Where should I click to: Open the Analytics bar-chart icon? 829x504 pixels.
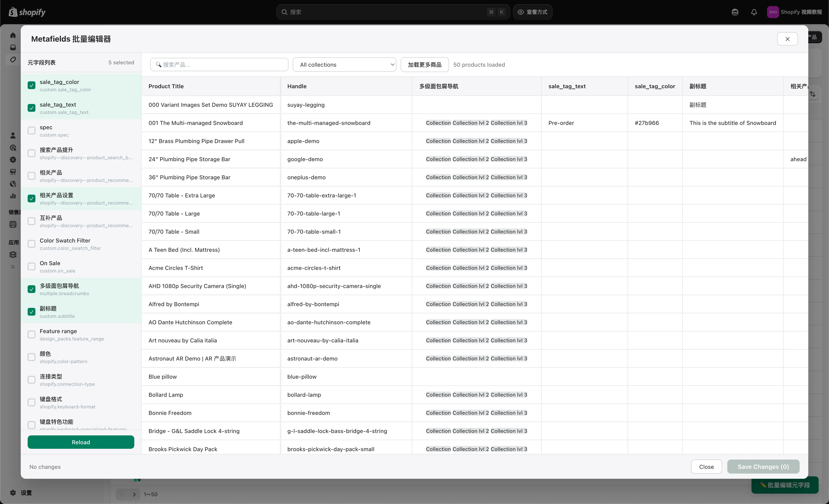(x=13, y=196)
